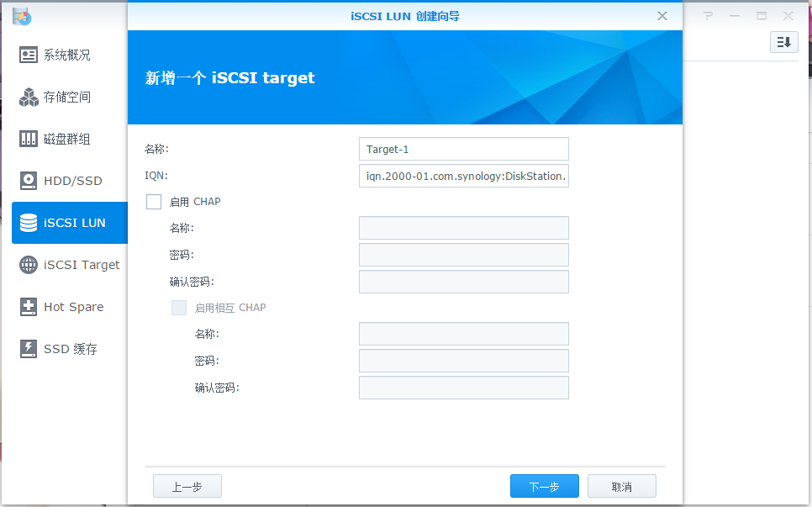Select the 磁盘群组 disk group icon
The width and height of the screenshot is (812, 507).
click(29, 139)
